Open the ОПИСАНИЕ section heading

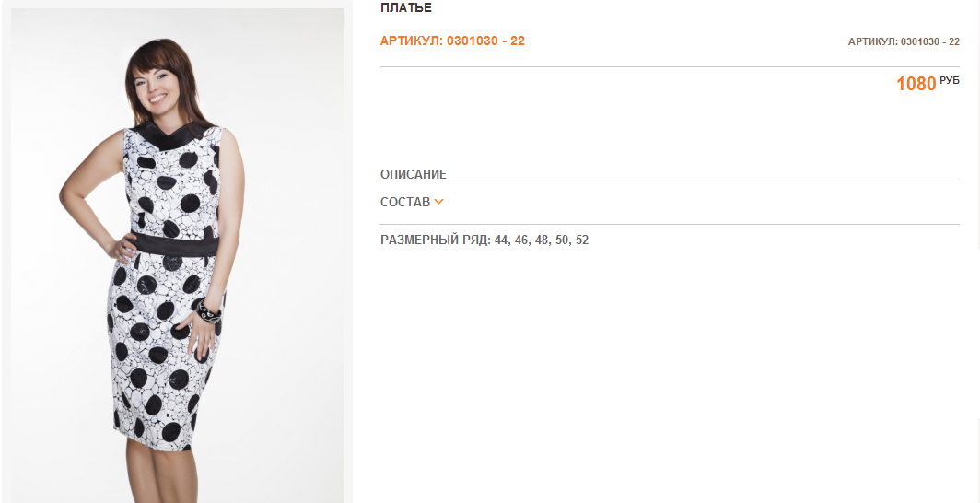[414, 174]
